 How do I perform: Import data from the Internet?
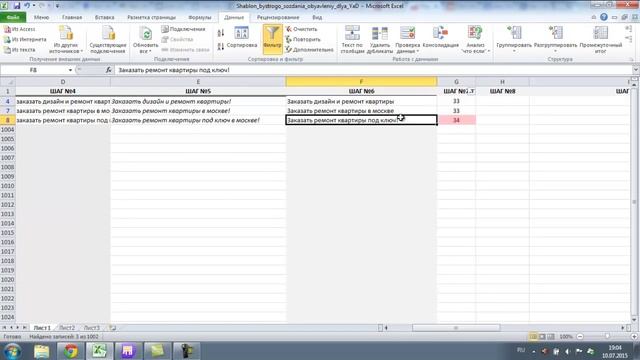(x=24, y=40)
